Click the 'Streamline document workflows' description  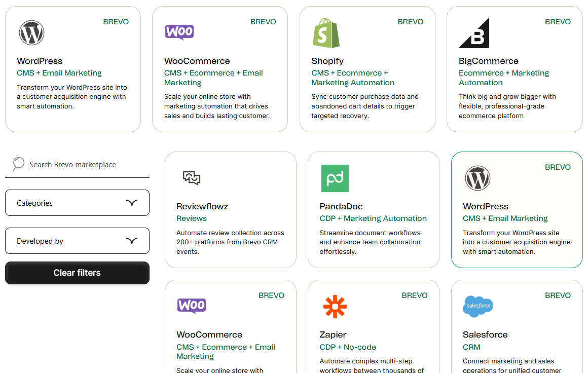[370, 242]
